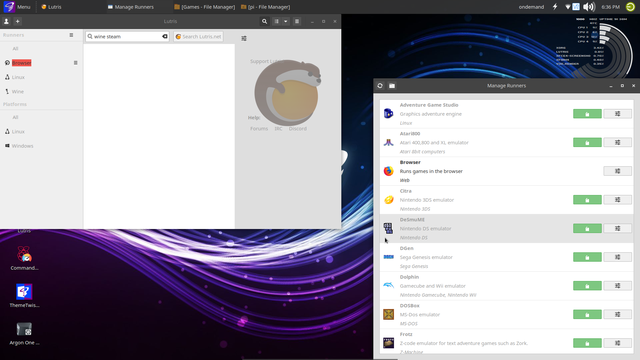Open the Discord help link
This screenshot has height=360, width=640.
pos(298,129)
